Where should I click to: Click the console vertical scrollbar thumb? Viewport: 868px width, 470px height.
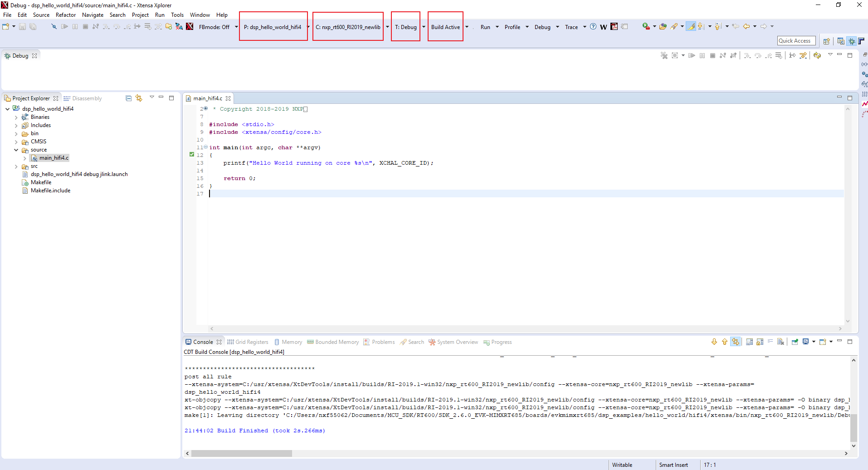tap(853, 427)
